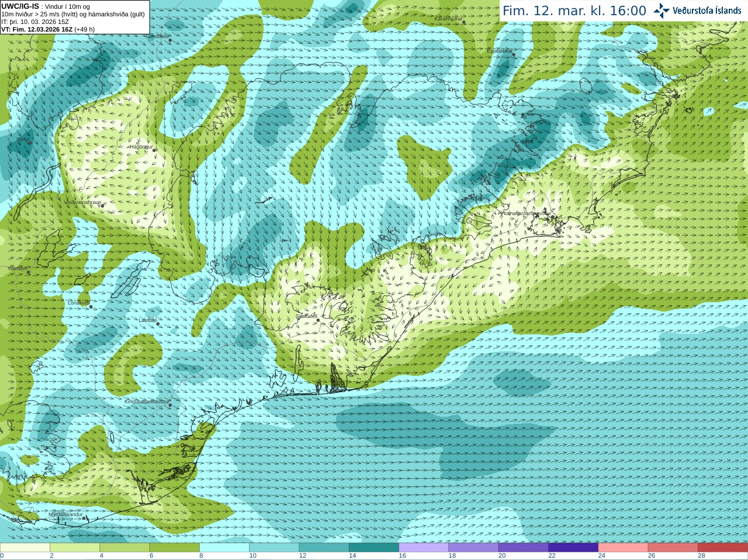This screenshot has width=748, height=560.
Task: Click the '10m hviður > 25 m/s' description line
Action: click(x=72, y=14)
